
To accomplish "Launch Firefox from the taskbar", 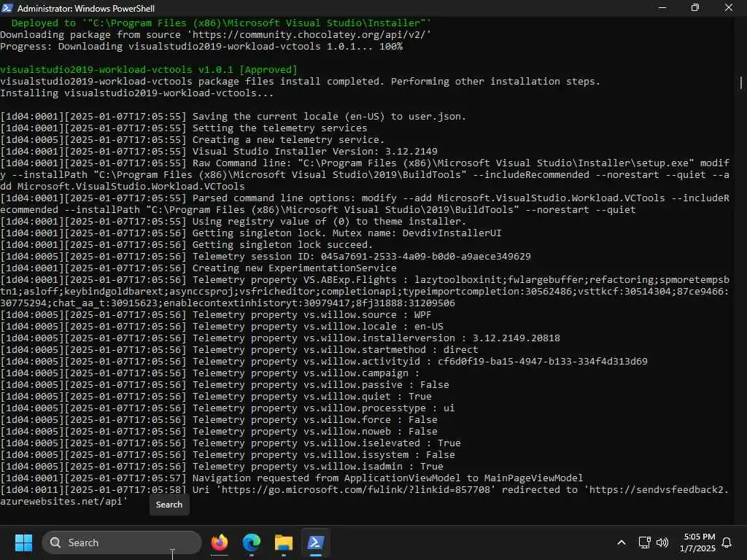I will click(x=219, y=542).
